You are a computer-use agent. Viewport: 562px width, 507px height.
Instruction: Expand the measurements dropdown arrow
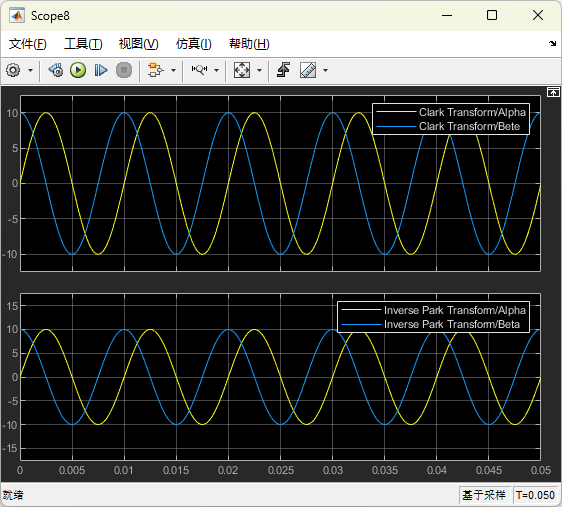pyautogui.click(x=325, y=70)
